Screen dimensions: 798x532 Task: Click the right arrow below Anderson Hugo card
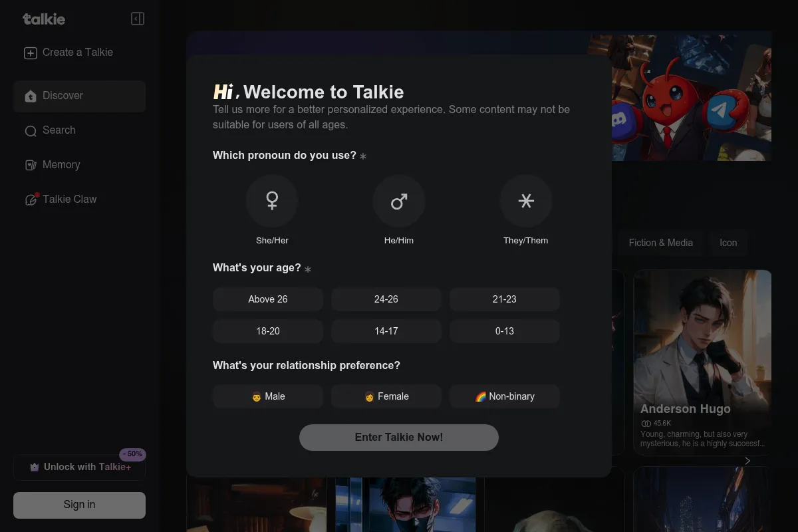[x=747, y=461]
